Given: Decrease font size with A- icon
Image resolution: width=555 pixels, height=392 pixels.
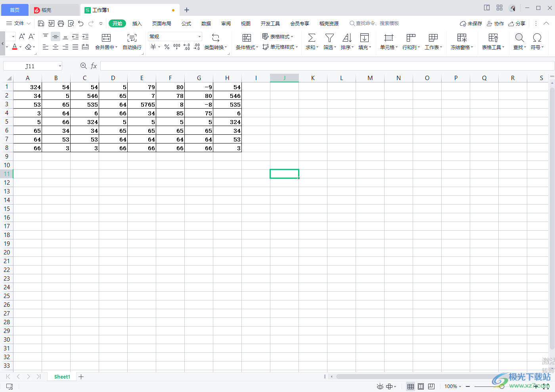Looking at the screenshot, I should pos(31,36).
